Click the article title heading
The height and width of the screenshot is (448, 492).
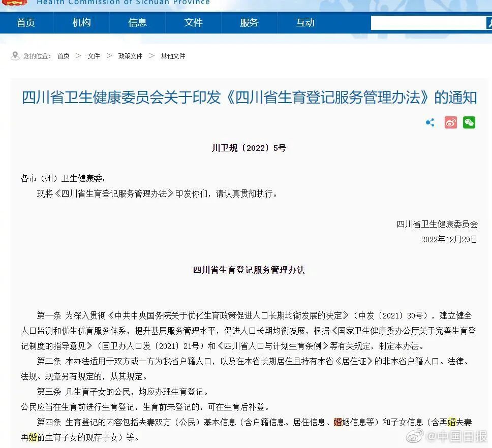249,98
